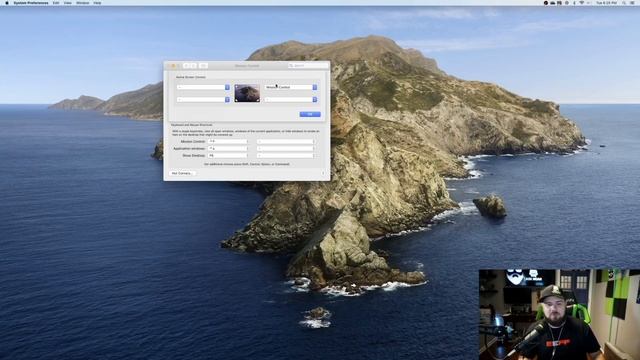Show all preferences via the grid icon
This screenshot has width=640, height=360.
(203, 66)
